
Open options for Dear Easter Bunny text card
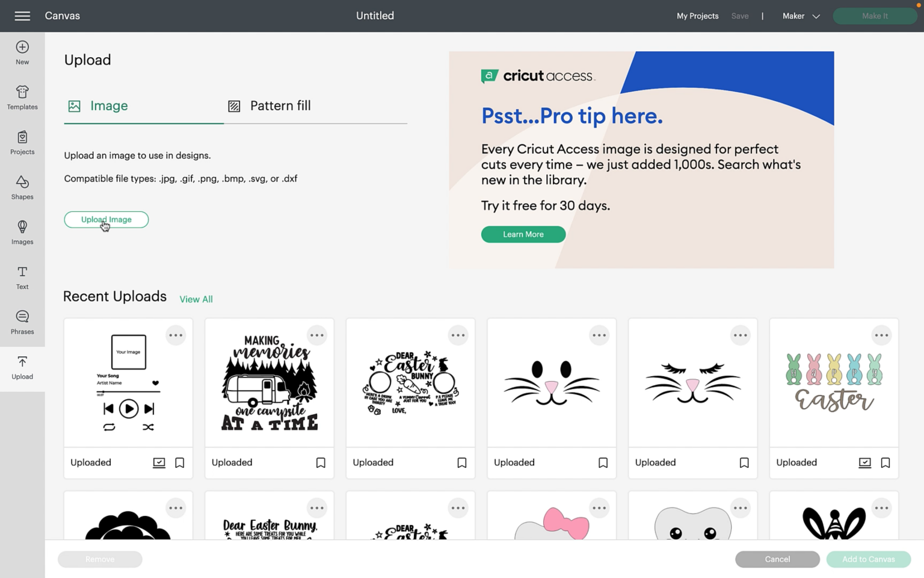pyautogui.click(x=317, y=508)
